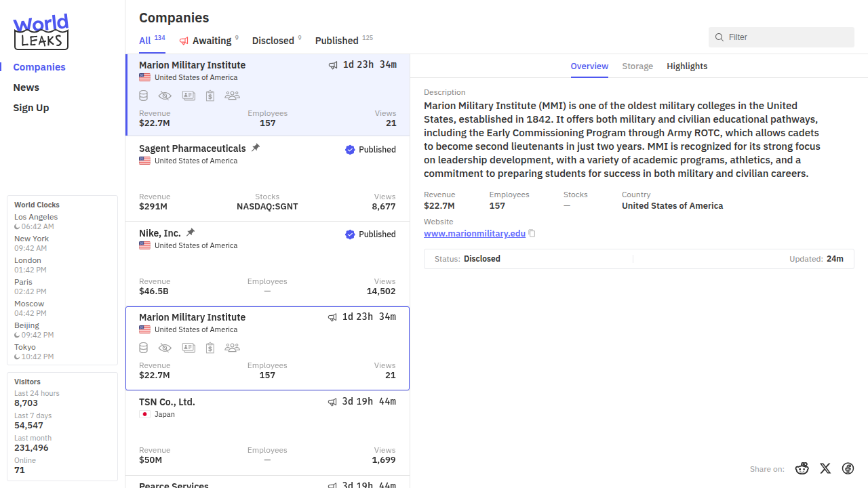868x488 pixels.
Task: Share on Reddit via the Reddit icon
Action: click(x=802, y=468)
